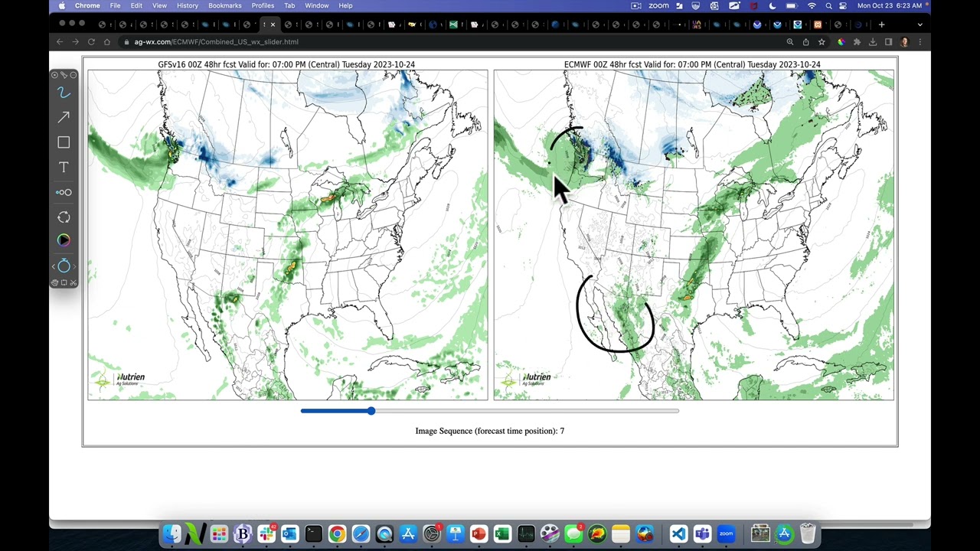980x551 pixels.
Task: Open the File menu
Action: click(115, 5)
